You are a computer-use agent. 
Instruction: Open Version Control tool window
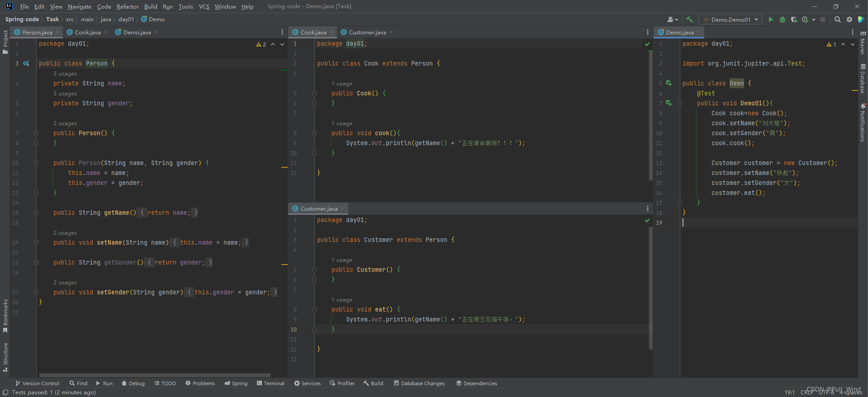click(x=37, y=383)
